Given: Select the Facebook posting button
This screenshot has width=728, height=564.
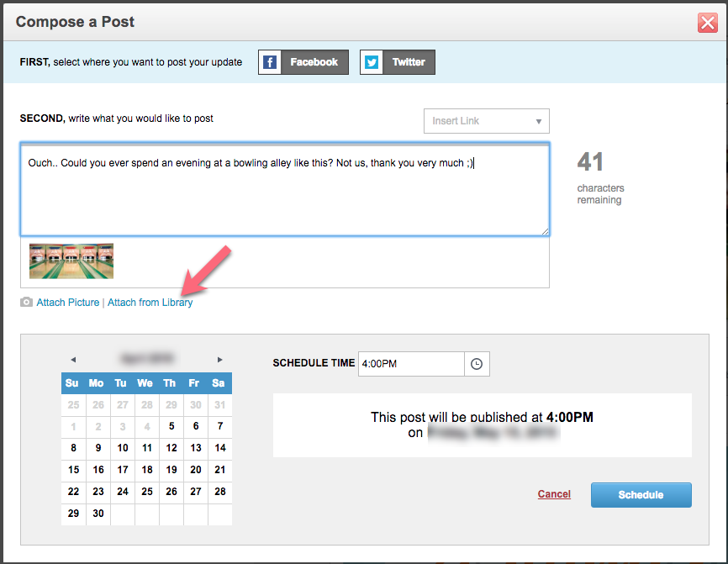Looking at the screenshot, I should (x=303, y=62).
